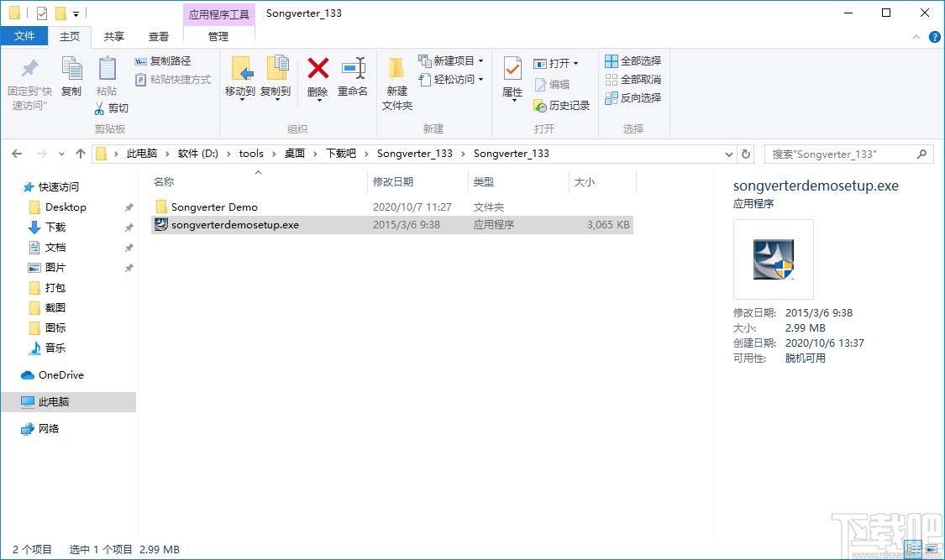Open the 文件 menu
Image resolution: width=945 pixels, height=560 pixels.
click(24, 36)
